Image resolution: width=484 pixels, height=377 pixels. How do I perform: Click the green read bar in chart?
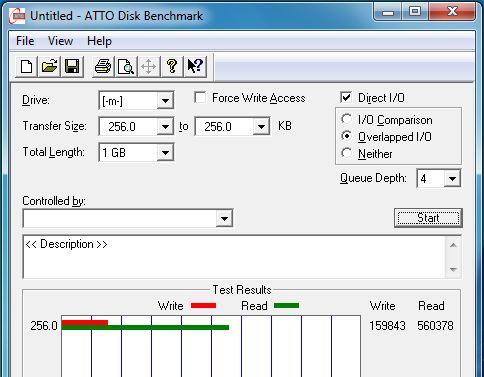pyautogui.click(x=145, y=328)
